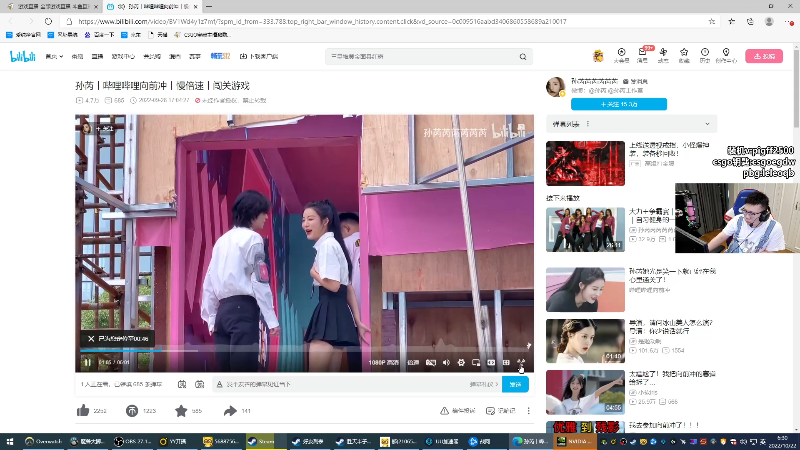The height and width of the screenshot is (450, 800).
Task: Open red dragon recommended video thumbnail
Action: [x=585, y=163]
